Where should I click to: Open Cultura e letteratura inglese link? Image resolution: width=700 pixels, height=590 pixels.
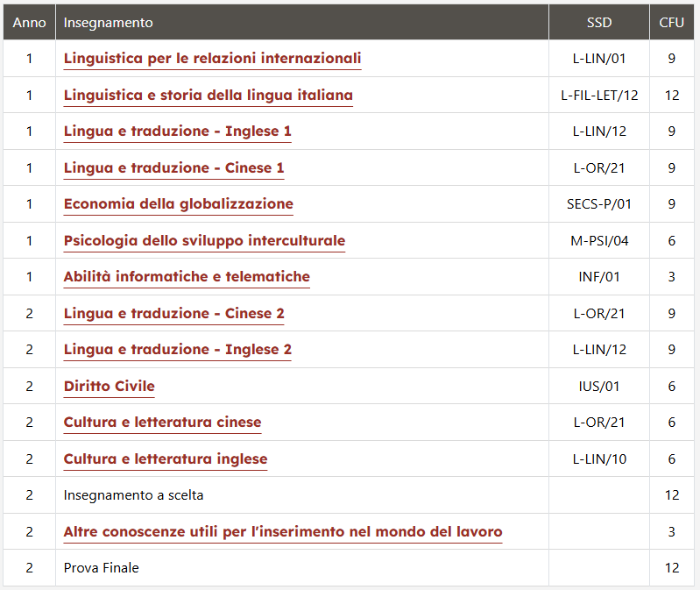click(166, 459)
